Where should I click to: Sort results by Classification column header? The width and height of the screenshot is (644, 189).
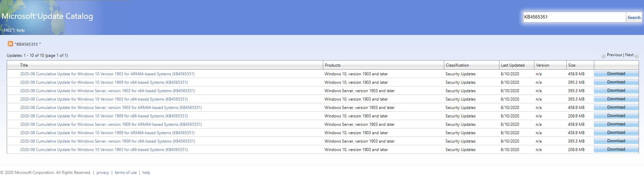(457, 65)
